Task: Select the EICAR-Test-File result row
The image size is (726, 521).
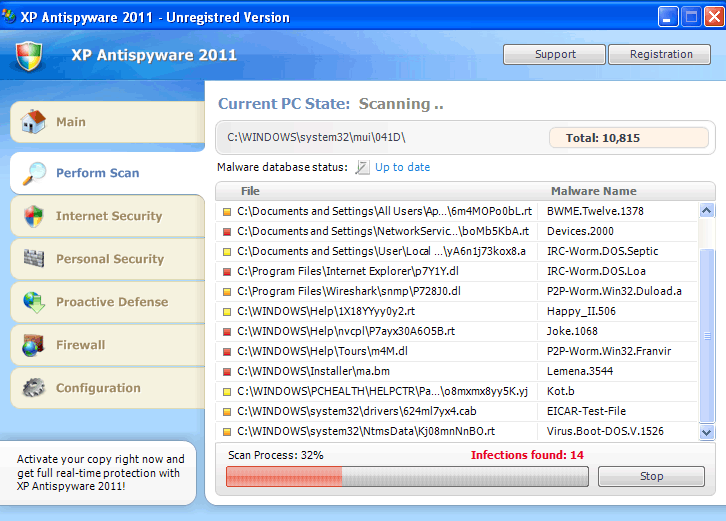Action: coord(460,411)
